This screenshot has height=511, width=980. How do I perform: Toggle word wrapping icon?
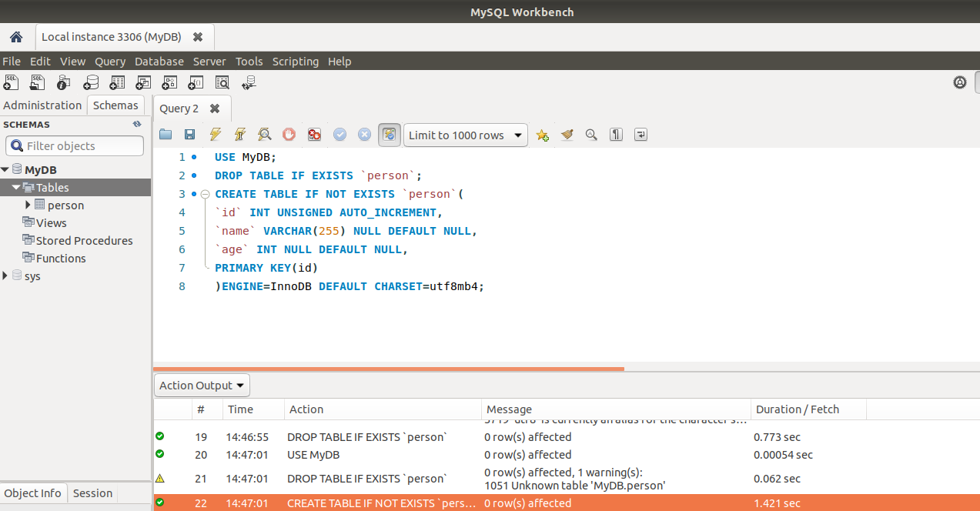coord(641,135)
